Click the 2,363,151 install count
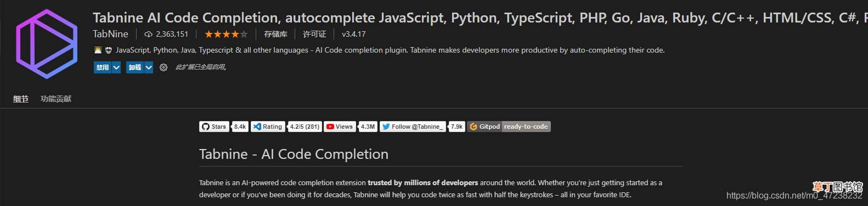This screenshot has height=206, width=868. pyautogui.click(x=172, y=34)
